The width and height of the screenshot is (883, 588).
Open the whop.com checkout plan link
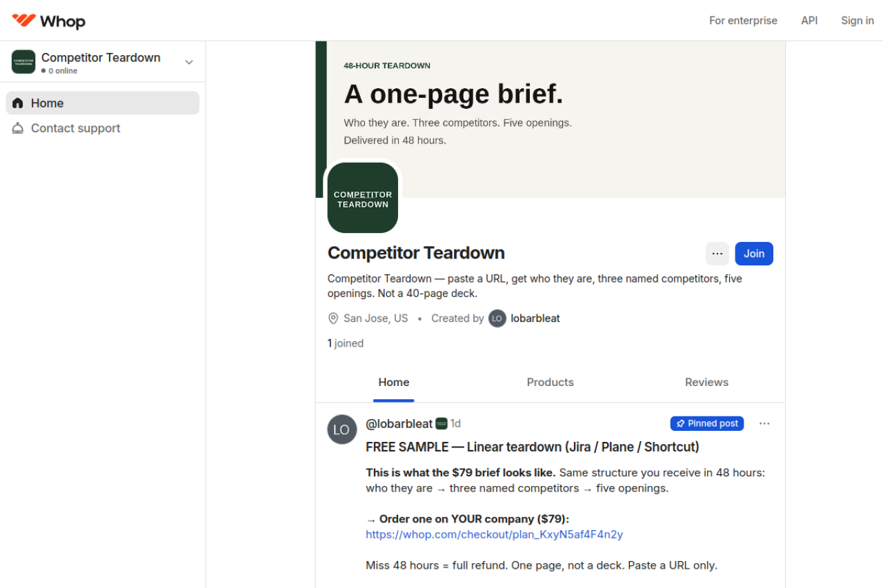(495, 534)
